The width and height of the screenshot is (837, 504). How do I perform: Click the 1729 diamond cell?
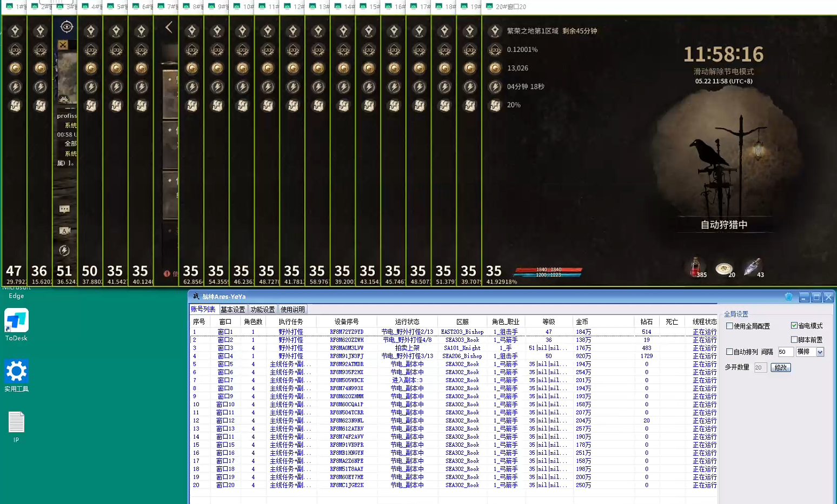(647, 356)
